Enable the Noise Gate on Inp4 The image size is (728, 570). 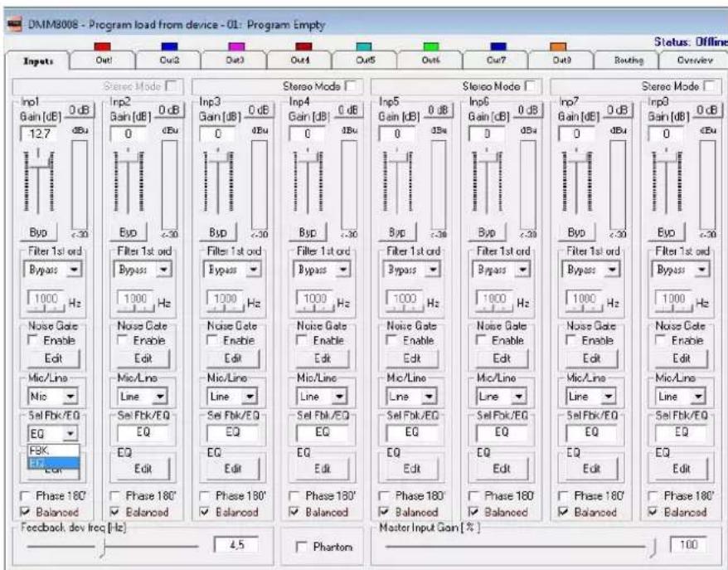302,340
